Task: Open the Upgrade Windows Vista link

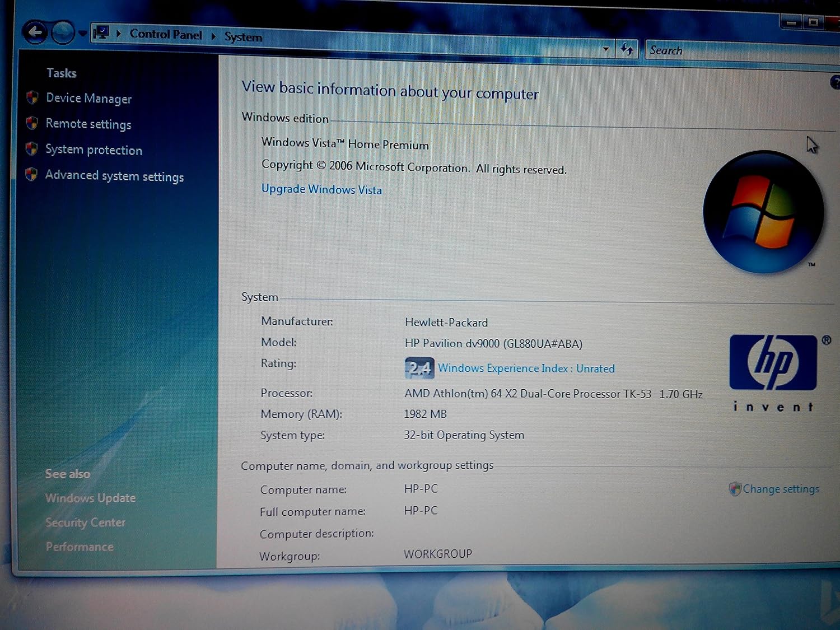Action: click(x=321, y=189)
